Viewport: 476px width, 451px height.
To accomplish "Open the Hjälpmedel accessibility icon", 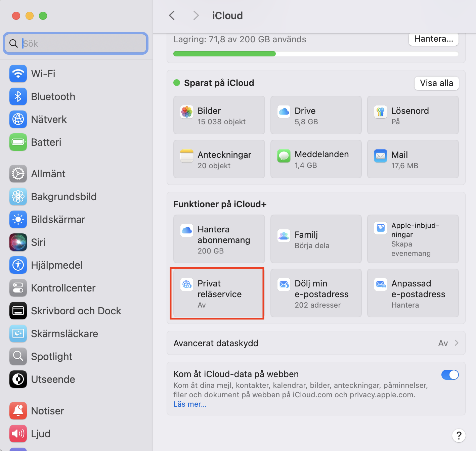I will click(x=18, y=265).
